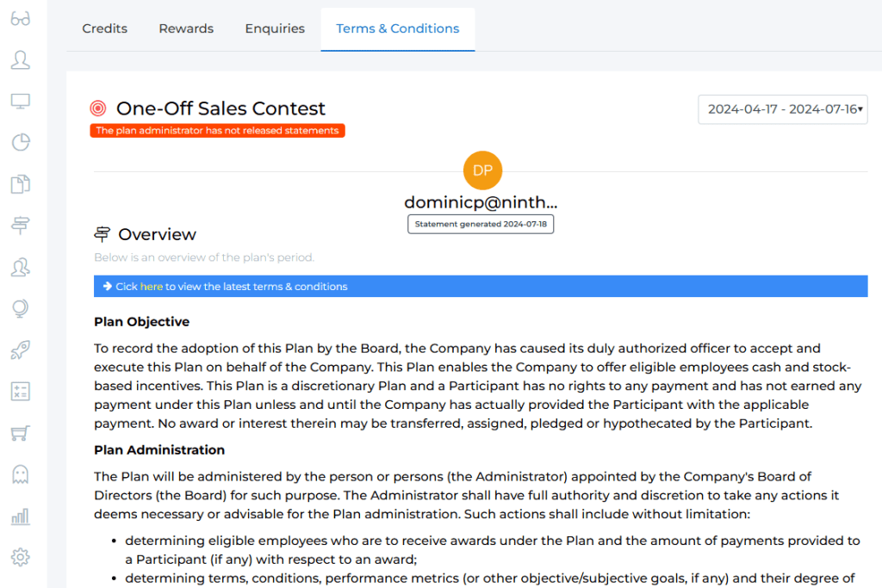Open the user profile sidebar icon
The width and height of the screenshot is (882, 588).
pos(21,60)
